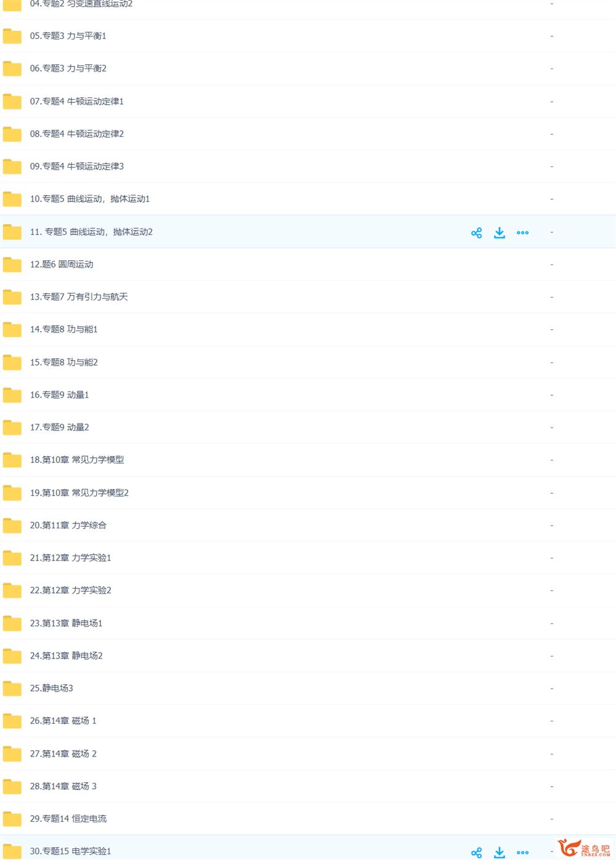Screen dimensions: 616x860
Task: Open more options for 30.专题15 电学实验1
Action: pos(522,853)
